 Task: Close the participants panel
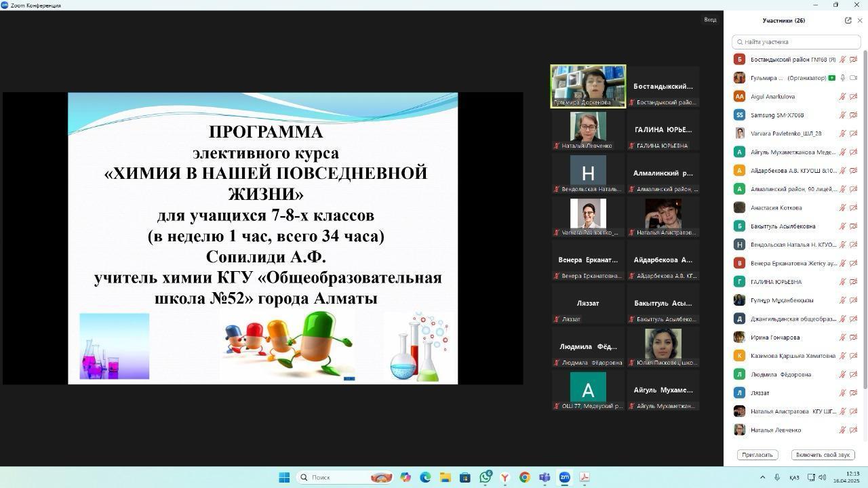860,20
